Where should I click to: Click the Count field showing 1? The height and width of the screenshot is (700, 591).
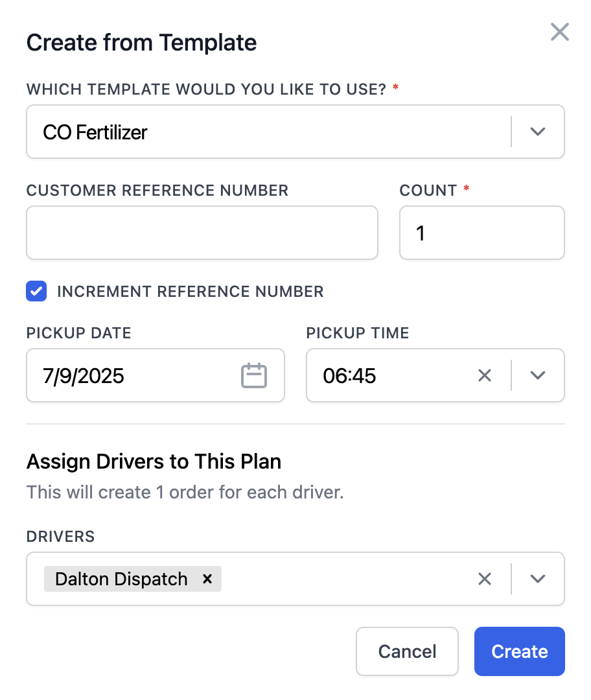click(481, 233)
